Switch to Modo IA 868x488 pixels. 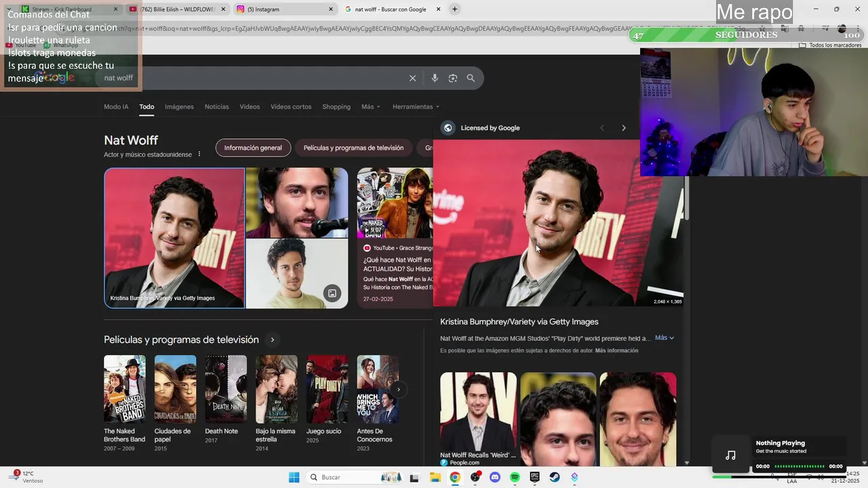pos(116,106)
